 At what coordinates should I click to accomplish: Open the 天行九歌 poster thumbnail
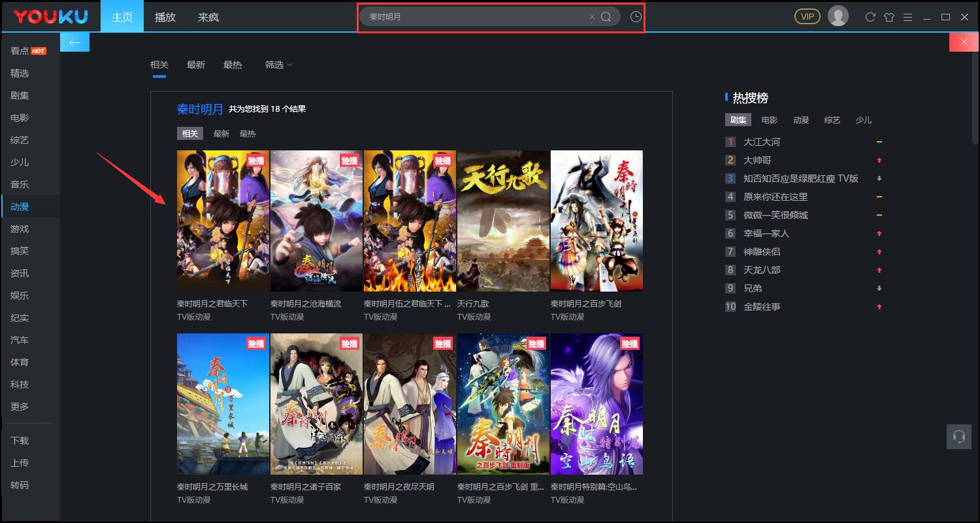click(x=502, y=220)
